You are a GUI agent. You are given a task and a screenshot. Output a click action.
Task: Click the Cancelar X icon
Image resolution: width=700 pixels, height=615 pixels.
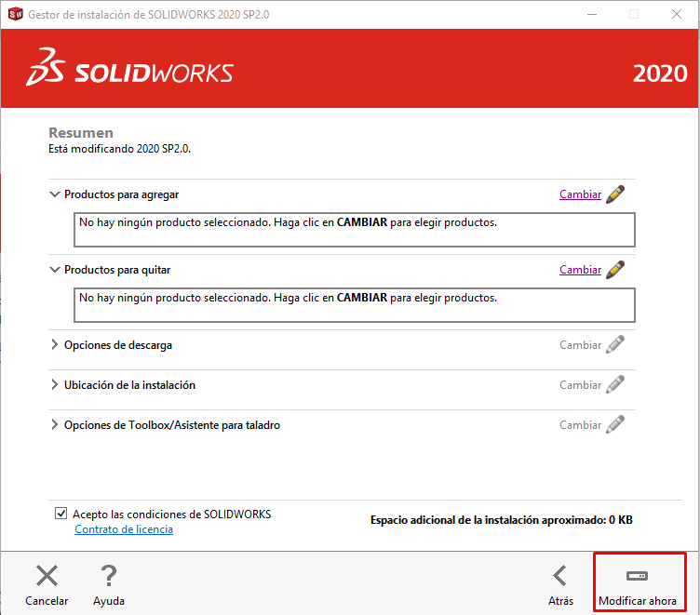point(47,576)
